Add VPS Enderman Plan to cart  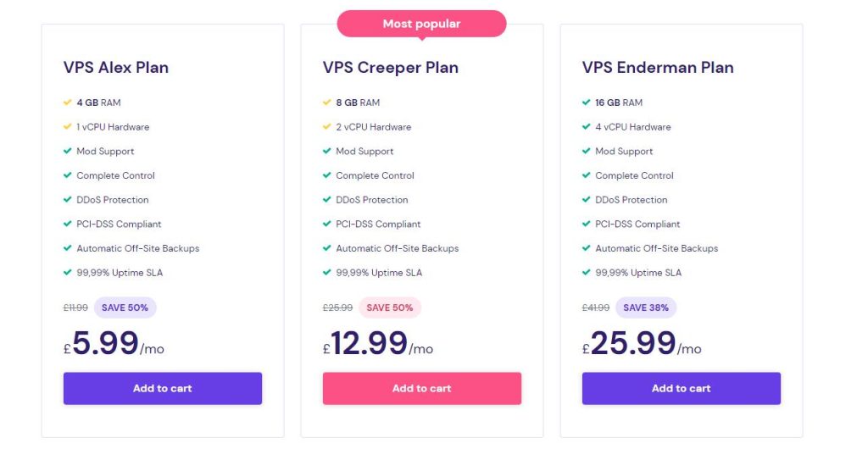click(x=681, y=388)
